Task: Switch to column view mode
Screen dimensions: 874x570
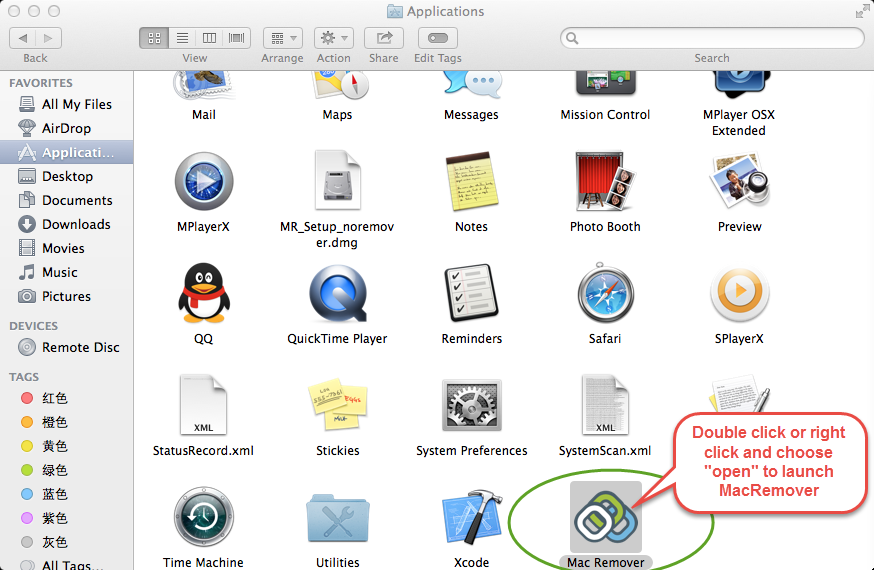Action: (x=210, y=38)
